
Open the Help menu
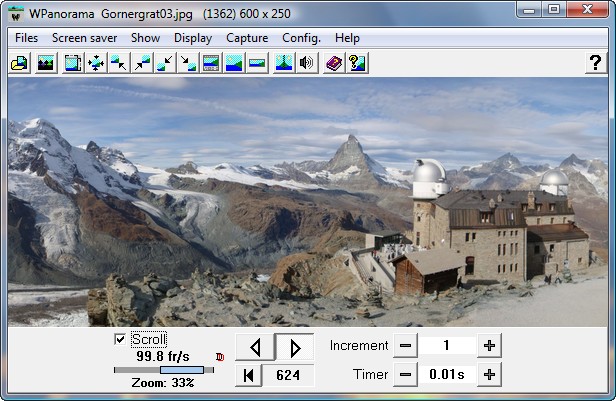coord(347,38)
